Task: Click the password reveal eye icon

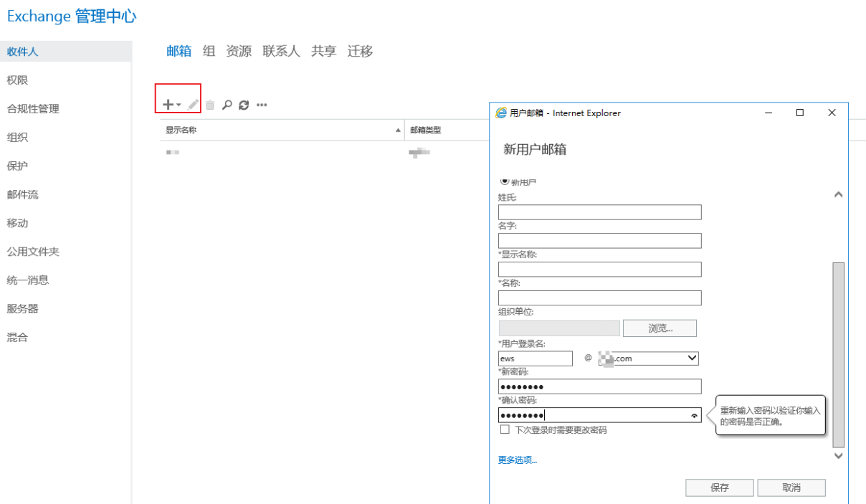Action: coord(693,415)
